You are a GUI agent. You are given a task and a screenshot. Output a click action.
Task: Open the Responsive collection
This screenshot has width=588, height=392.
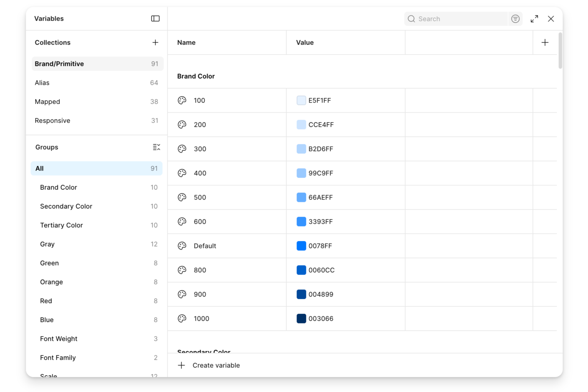tap(97, 121)
